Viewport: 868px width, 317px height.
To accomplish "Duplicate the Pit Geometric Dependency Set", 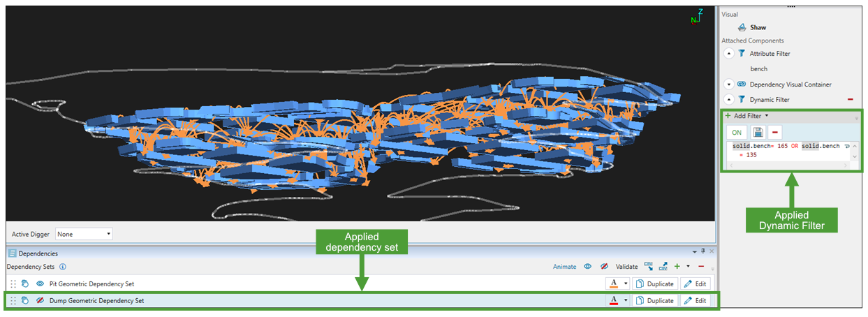I will 655,283.
